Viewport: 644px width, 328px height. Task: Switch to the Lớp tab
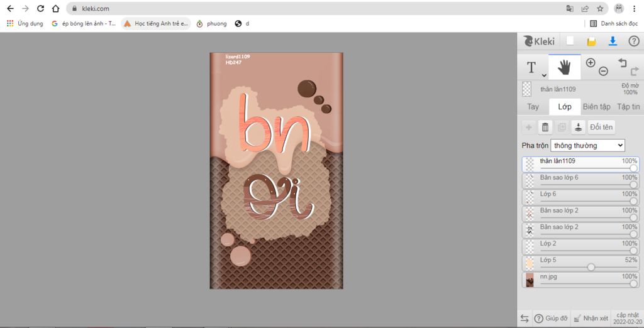pos(565,107)
